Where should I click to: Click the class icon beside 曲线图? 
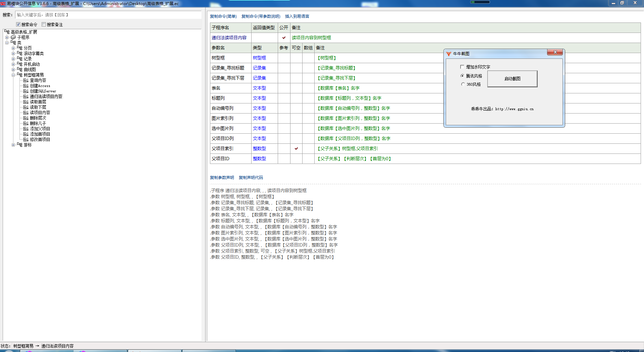pyautogui.click(x=20, y=70)
